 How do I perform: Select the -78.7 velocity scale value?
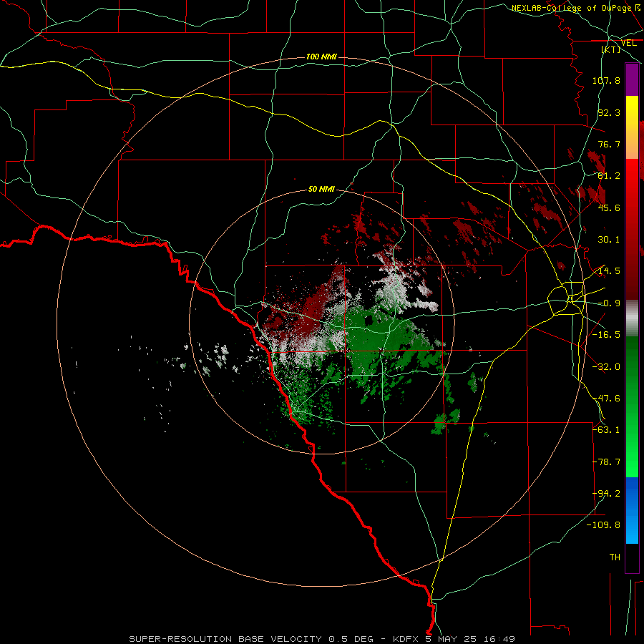(606, 462)
